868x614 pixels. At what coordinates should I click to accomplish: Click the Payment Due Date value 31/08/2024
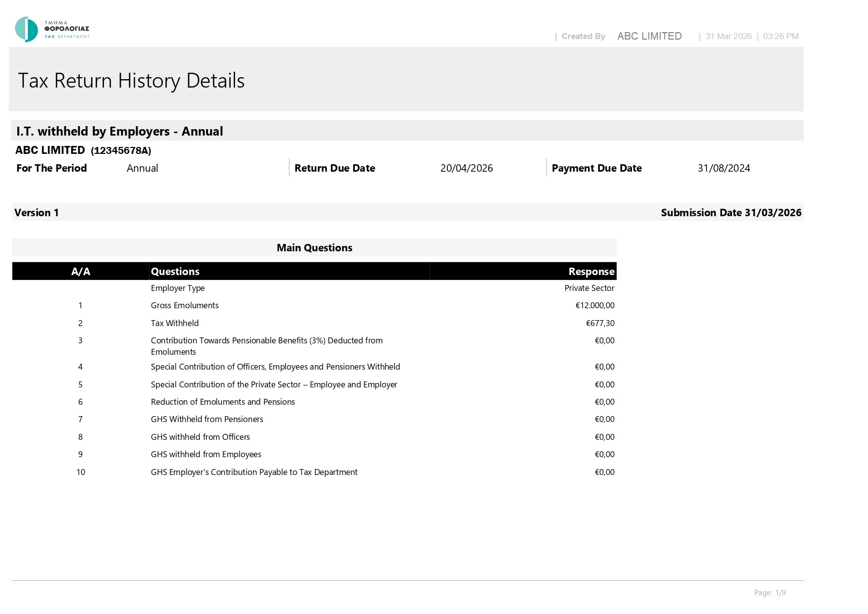724,168
